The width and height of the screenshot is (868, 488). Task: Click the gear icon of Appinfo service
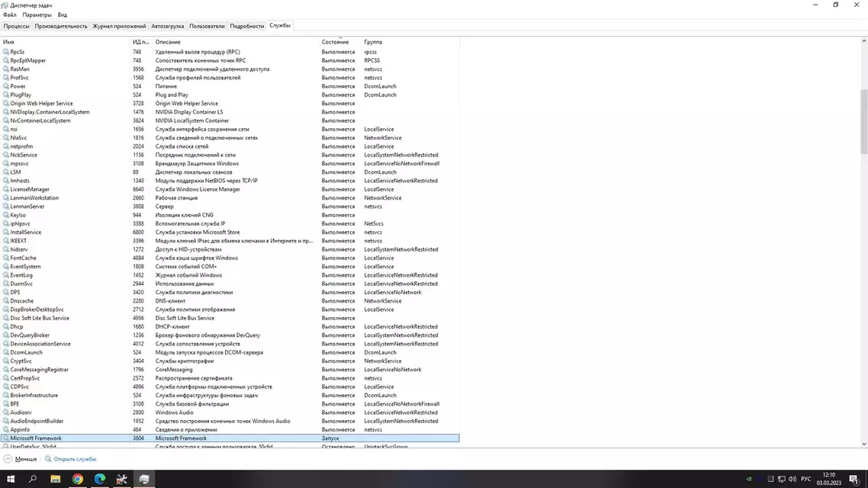[6, 429]
